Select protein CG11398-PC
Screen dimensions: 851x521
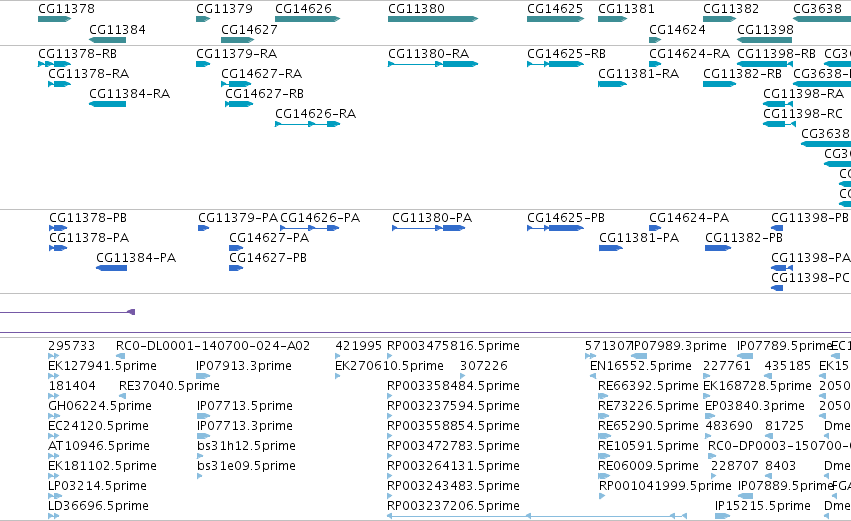tap(810, 278)
